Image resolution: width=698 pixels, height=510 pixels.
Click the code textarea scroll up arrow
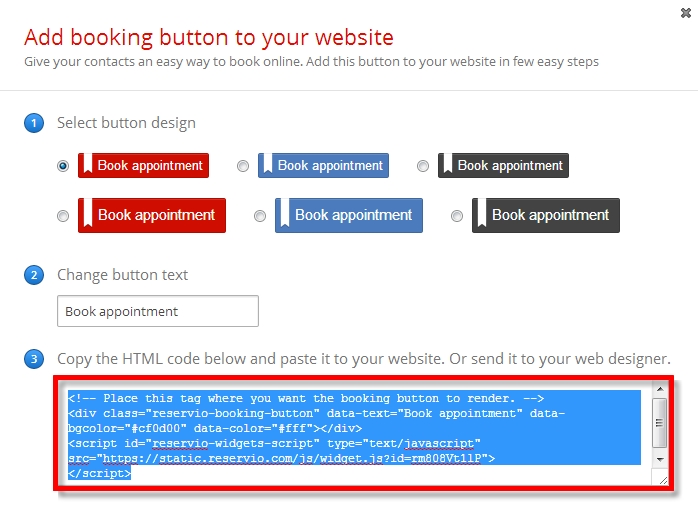pyautogui.click(x=660, y=389)
